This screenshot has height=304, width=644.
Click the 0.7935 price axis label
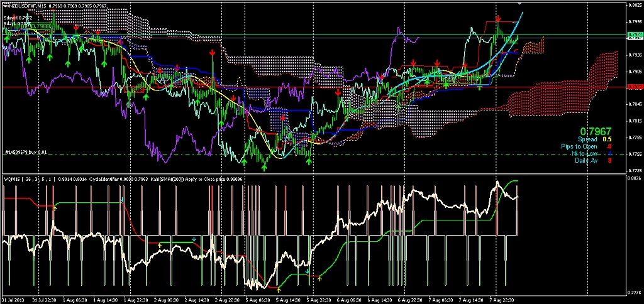pyautogui.click(x=635, y=54)
